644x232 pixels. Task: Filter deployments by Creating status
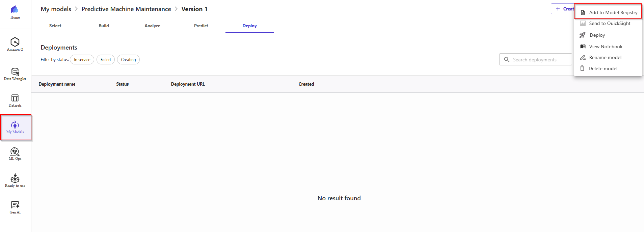(x=128, y=60)
